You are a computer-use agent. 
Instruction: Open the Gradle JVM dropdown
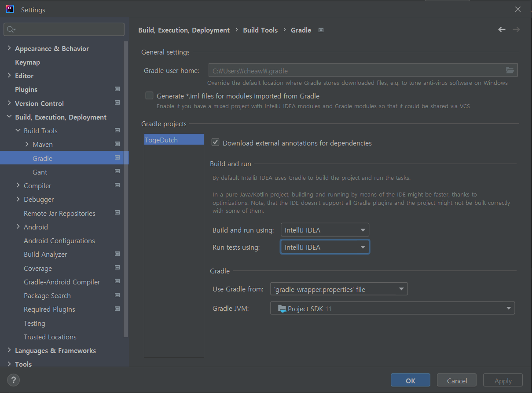pyautogui.click(x=393, y=308)
